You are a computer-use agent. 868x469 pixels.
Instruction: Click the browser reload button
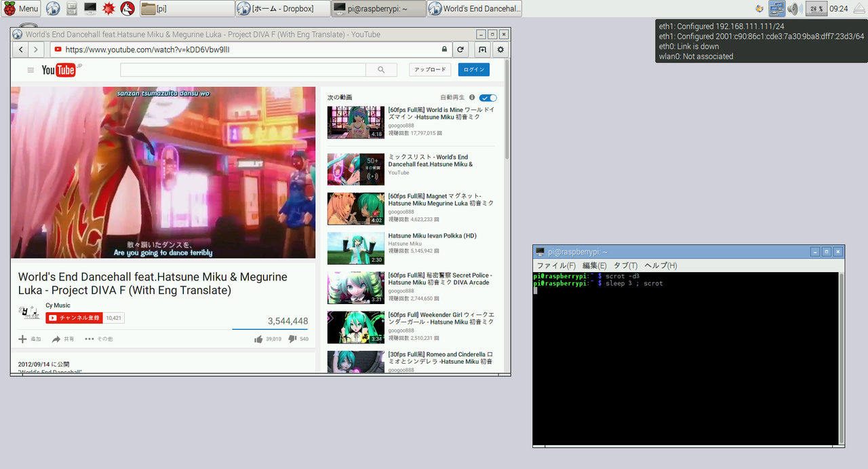pos(460,50)
